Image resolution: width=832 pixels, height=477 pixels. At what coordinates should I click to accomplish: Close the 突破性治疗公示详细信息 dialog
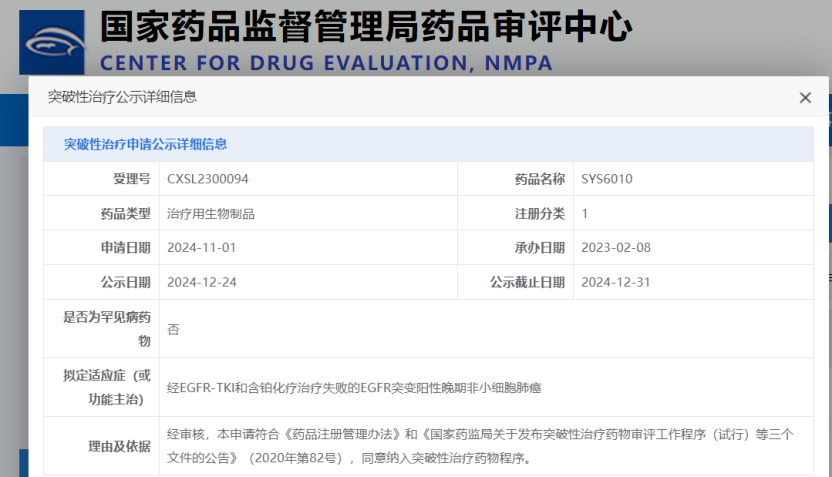click(805, 98)
